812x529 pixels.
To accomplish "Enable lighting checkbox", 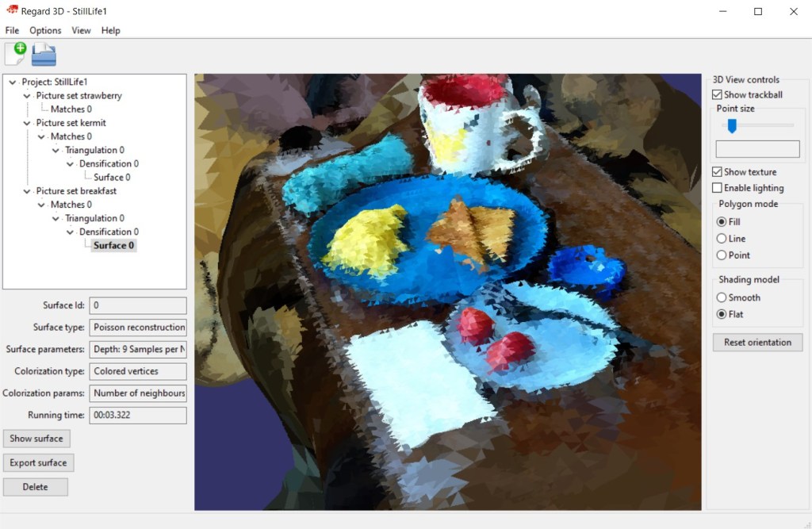I will pos(718,188).
